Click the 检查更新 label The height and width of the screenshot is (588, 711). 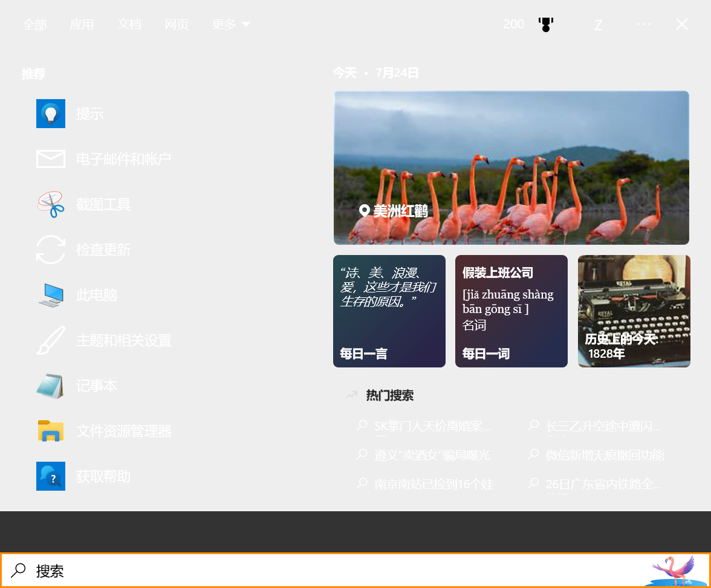coord(103,250)
